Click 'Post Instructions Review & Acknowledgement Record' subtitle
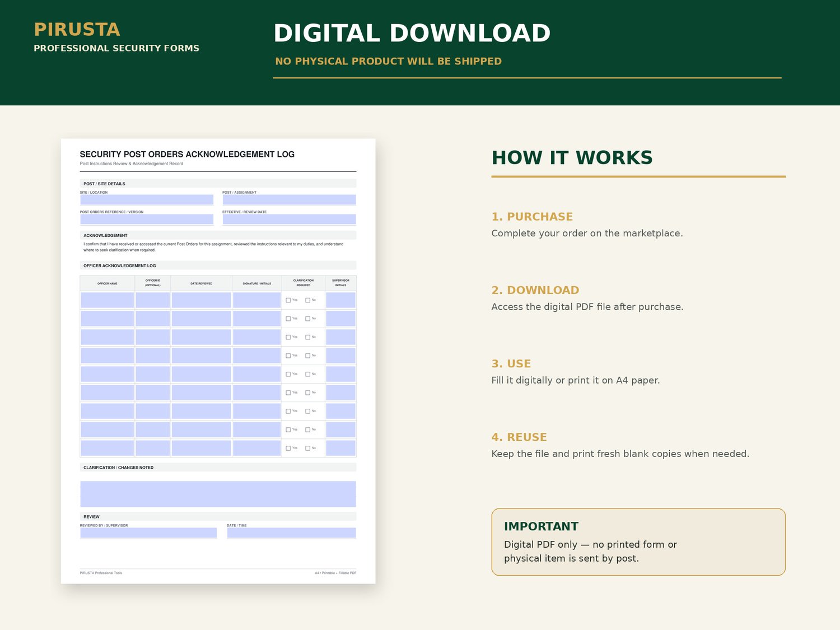 pos(132,164)
